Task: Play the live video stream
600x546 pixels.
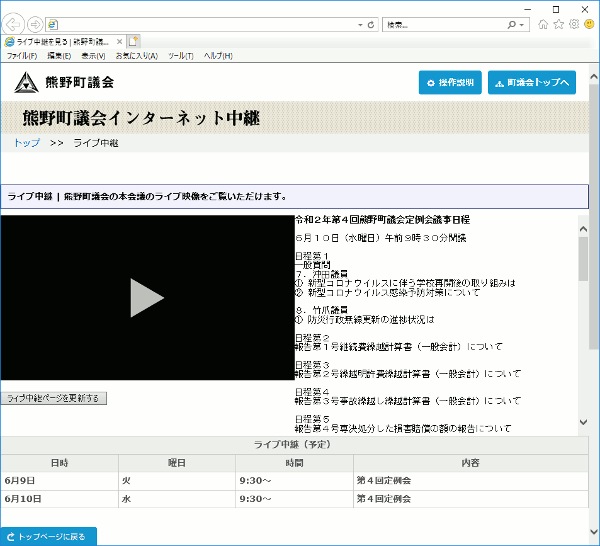Action: (x=147, y=298)
